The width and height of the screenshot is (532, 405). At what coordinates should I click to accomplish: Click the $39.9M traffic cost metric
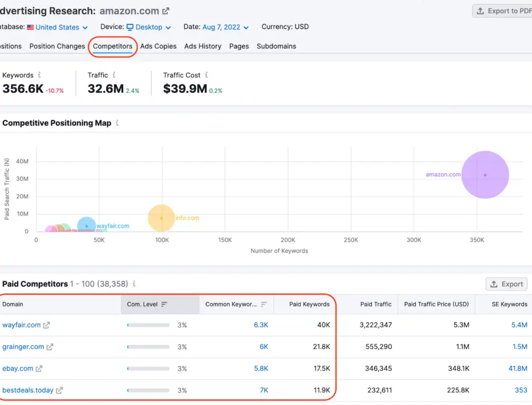[185, 89]
